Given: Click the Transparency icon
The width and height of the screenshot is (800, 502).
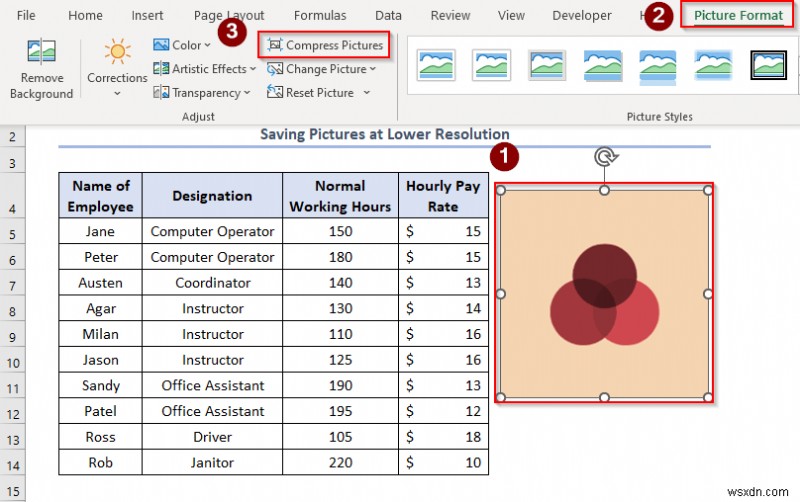Looking at the screenshot, I should 161,92.
